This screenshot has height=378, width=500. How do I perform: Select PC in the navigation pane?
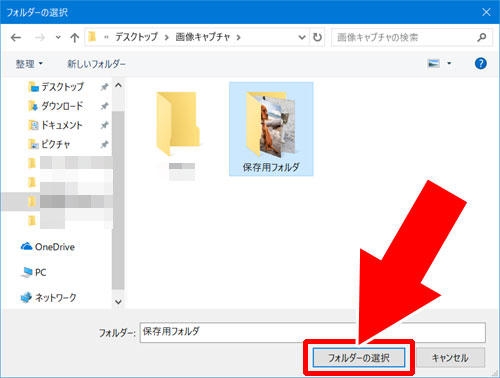point(33,272)
